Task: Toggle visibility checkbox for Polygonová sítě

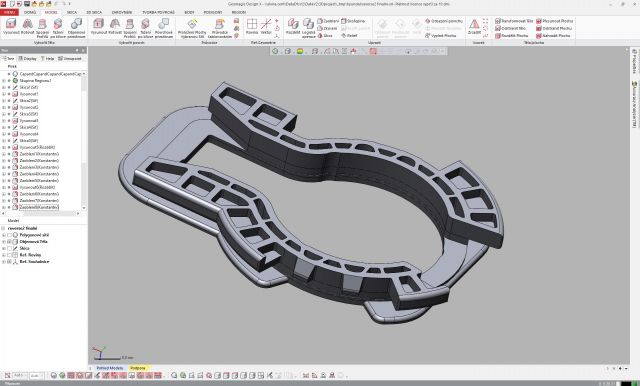Action: tap(10, 235)
